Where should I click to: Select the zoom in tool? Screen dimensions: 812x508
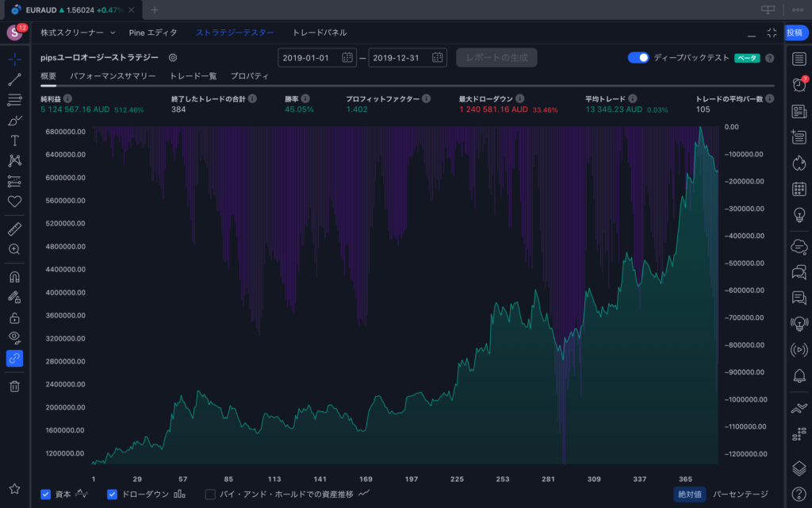(14, 249)
